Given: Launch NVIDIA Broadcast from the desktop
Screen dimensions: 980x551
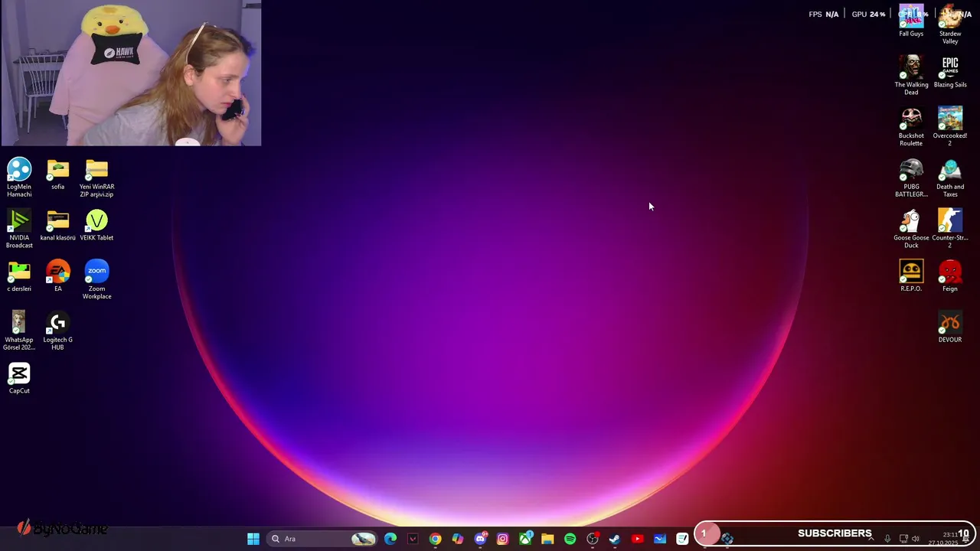Looking at the screenshot, I should [19, 229].
